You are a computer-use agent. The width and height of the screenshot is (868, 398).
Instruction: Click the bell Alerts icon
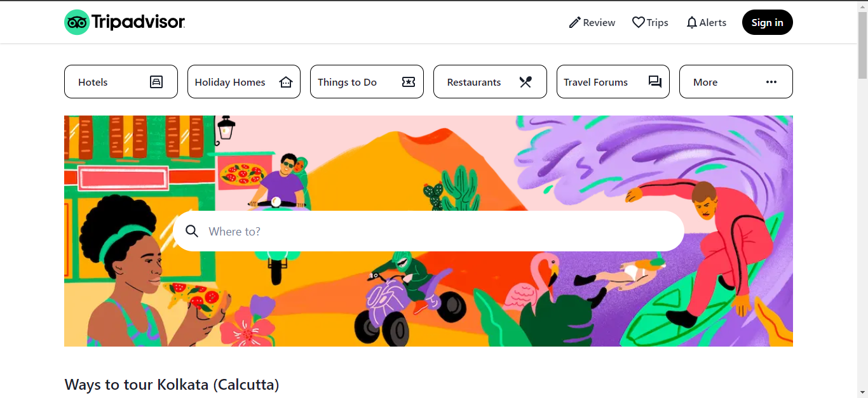692,23
